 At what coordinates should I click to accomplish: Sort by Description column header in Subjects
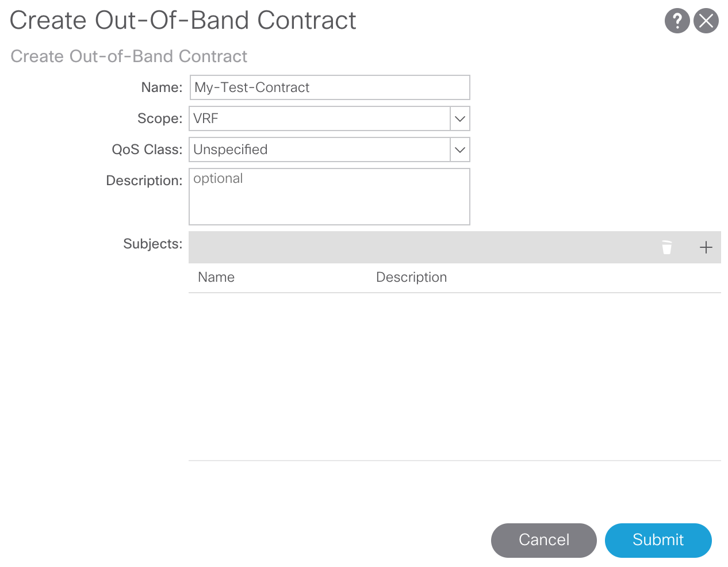[411, 277]
